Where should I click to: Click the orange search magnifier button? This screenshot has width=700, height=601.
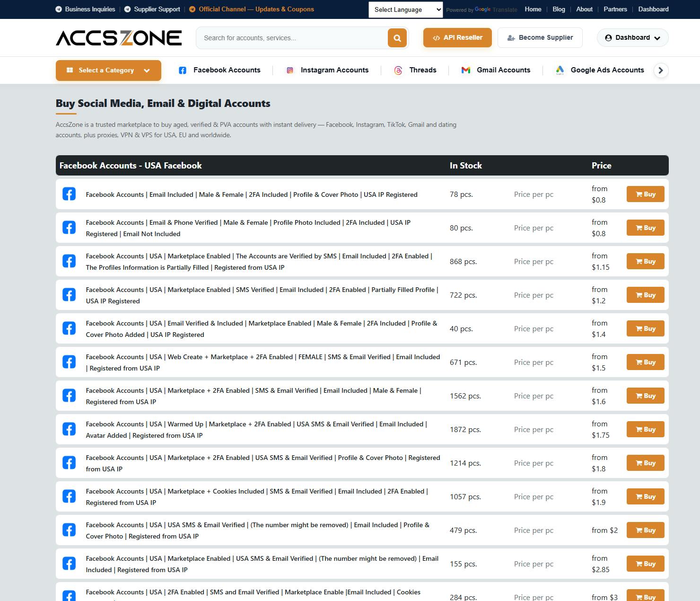(397, 38)
